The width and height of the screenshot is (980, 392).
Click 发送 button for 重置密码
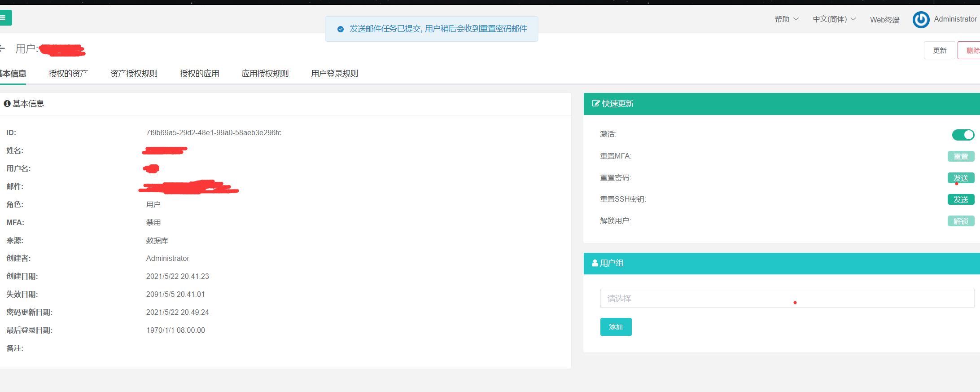coord(961,178)
